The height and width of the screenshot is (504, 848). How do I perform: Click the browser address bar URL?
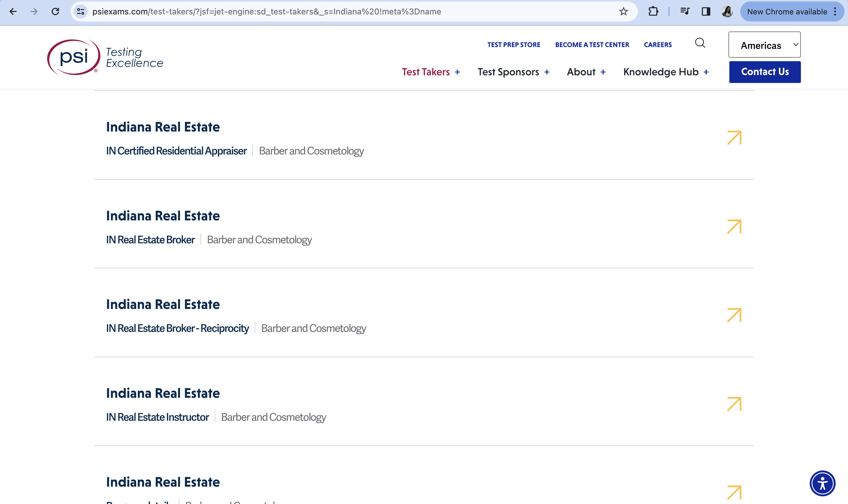pos(266,11)
